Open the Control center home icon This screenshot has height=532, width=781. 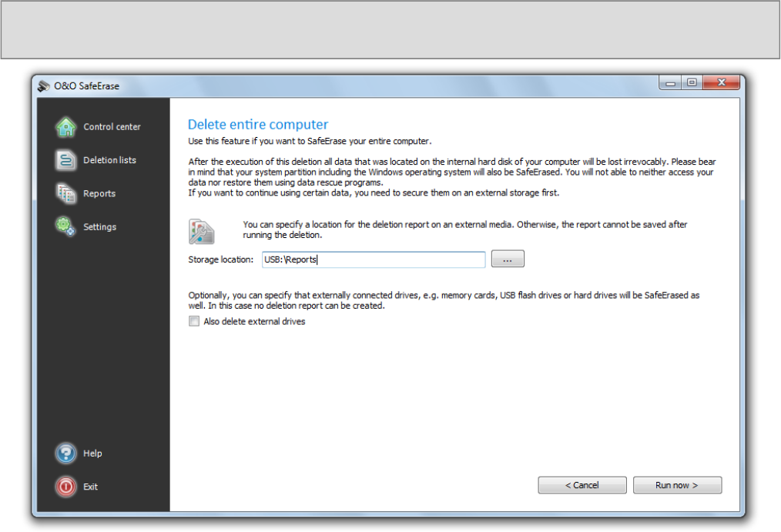pos(65,127)
